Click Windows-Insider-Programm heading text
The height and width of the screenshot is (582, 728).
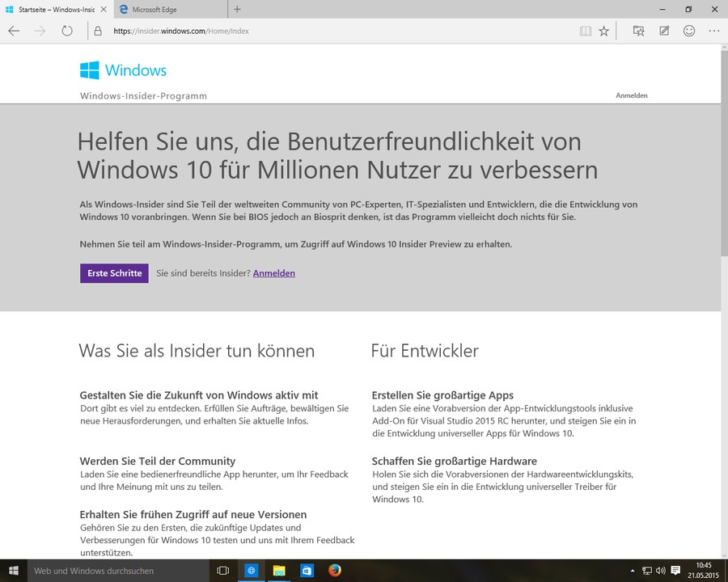[143, 96]
